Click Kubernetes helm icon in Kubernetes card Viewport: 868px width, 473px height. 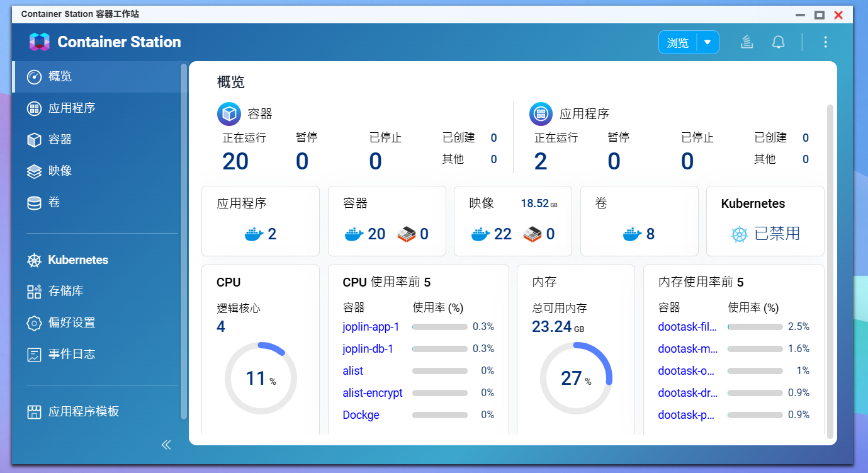[739, 234]
